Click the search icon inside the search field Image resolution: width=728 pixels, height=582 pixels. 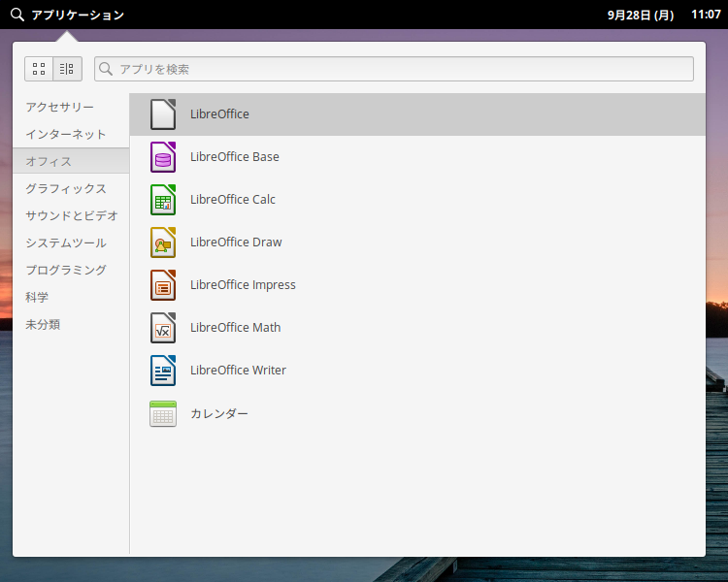[x=106, y=69]
